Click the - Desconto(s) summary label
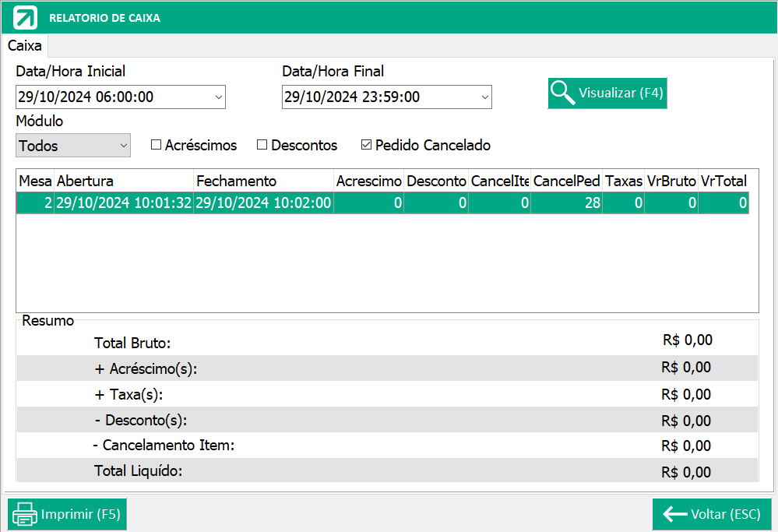Viewport: 778px width, 532px height. (x=141, y=421)
